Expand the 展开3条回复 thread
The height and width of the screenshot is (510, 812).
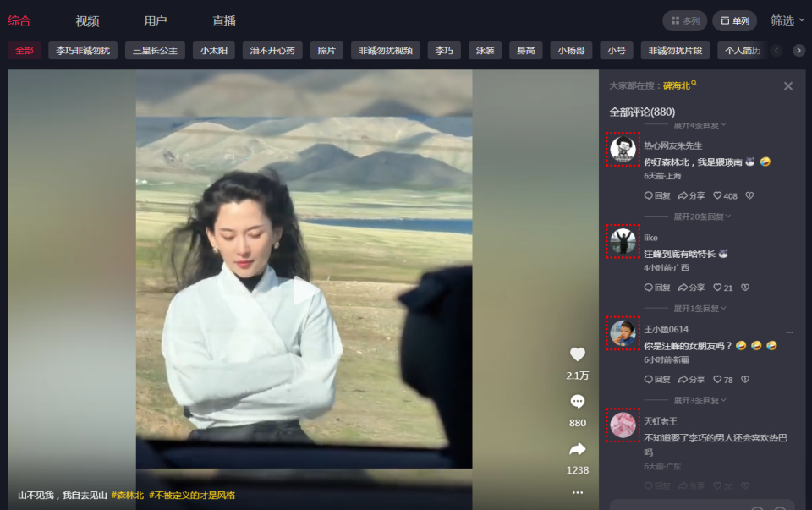700,400
